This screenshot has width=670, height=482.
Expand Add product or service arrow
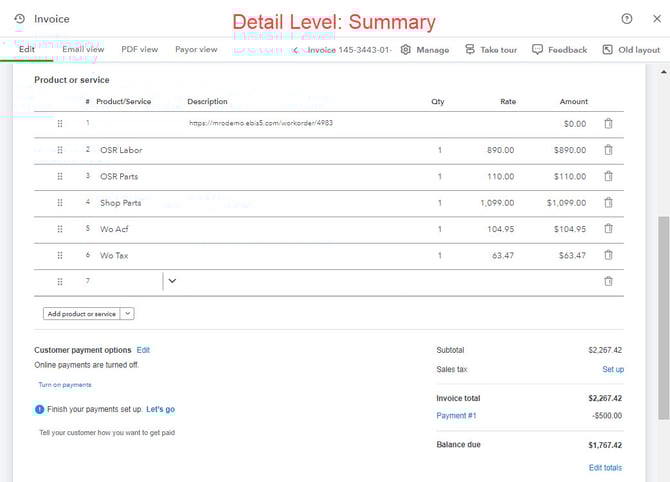click(127, 314)
